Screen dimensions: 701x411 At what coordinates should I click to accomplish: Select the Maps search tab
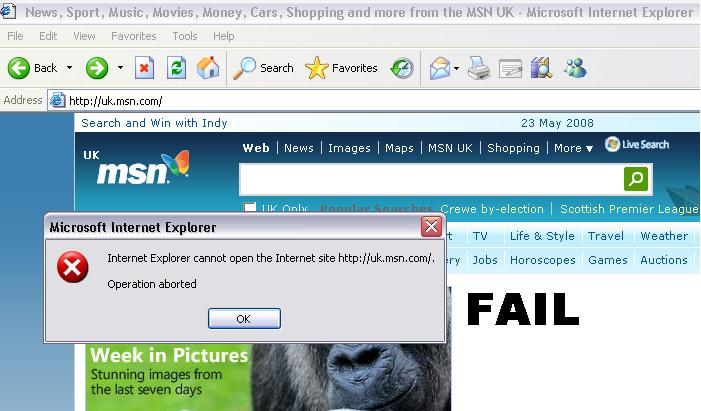pos(399,148)
